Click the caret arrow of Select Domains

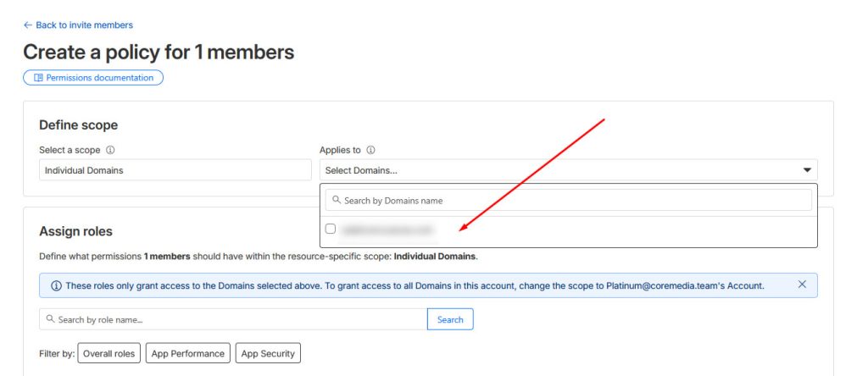(x=807, y=170)
